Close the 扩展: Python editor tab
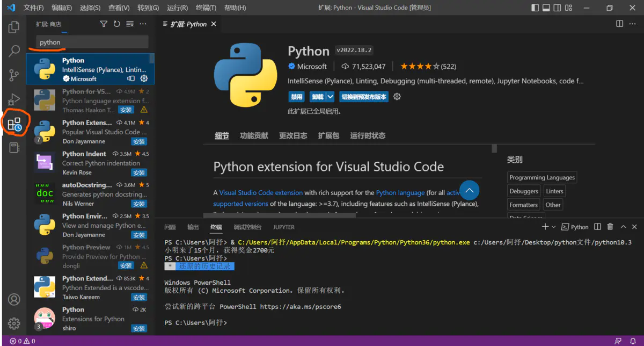The height and width of the screenshot is (346, 644). point(214,24)
